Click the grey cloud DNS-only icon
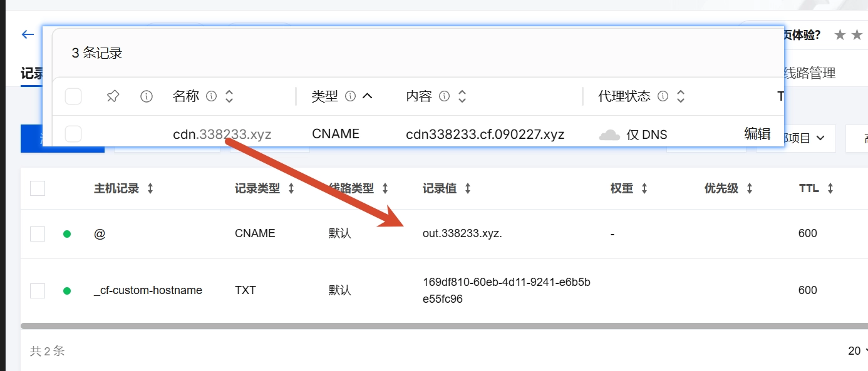 pyautogui.click(x=609, y=135)
